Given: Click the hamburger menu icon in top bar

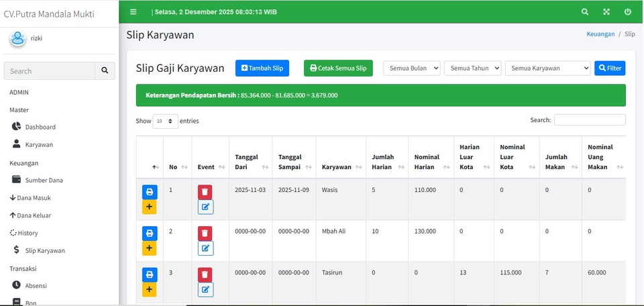Looking at the screenshot, I should 133,12.
